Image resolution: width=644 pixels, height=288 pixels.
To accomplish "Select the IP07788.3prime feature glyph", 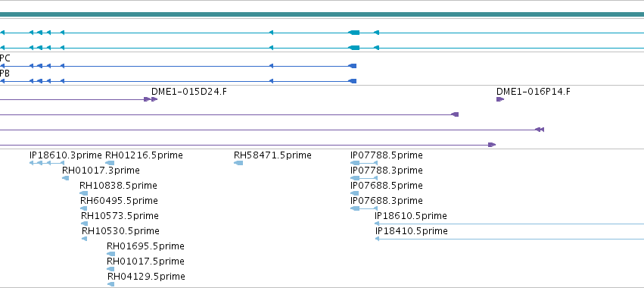I will coord(364,178).
